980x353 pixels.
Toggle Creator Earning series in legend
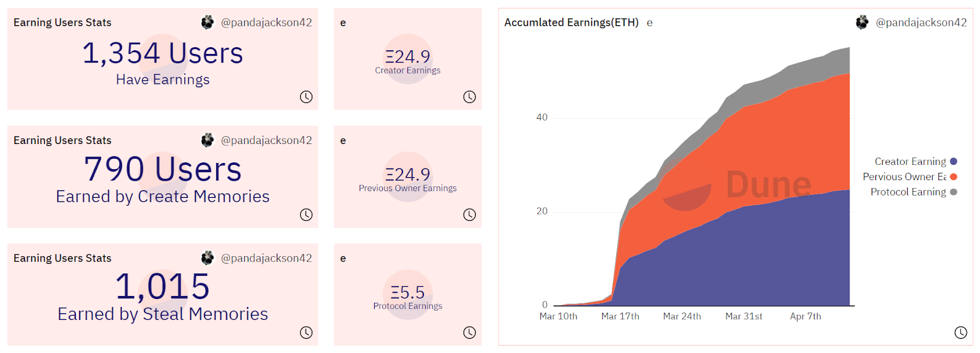pyautogui.click(x=910, y=162)
